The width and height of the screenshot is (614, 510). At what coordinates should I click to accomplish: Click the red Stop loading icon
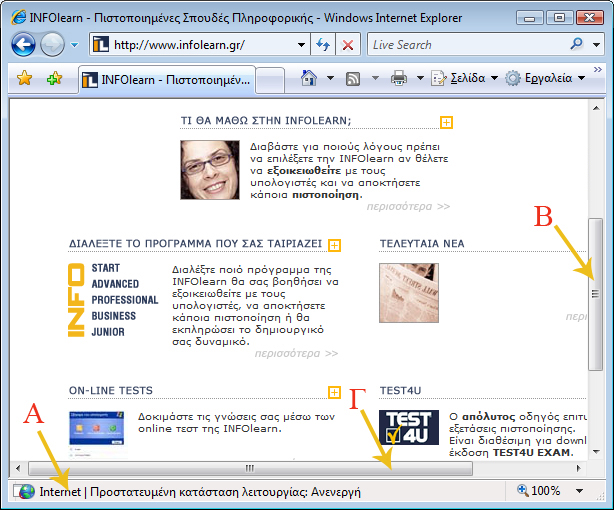pos(348,45)
